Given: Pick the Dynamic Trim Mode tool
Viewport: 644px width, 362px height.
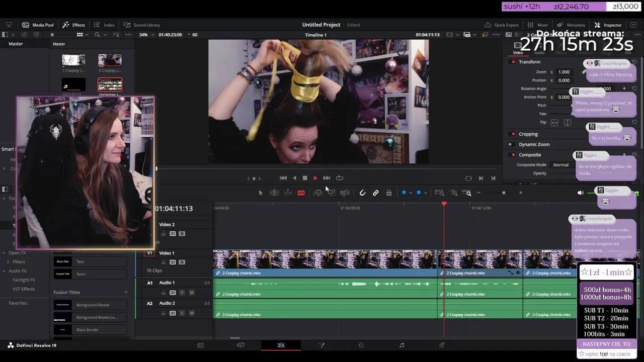Looking at the screenshot, I should (288, 193).
